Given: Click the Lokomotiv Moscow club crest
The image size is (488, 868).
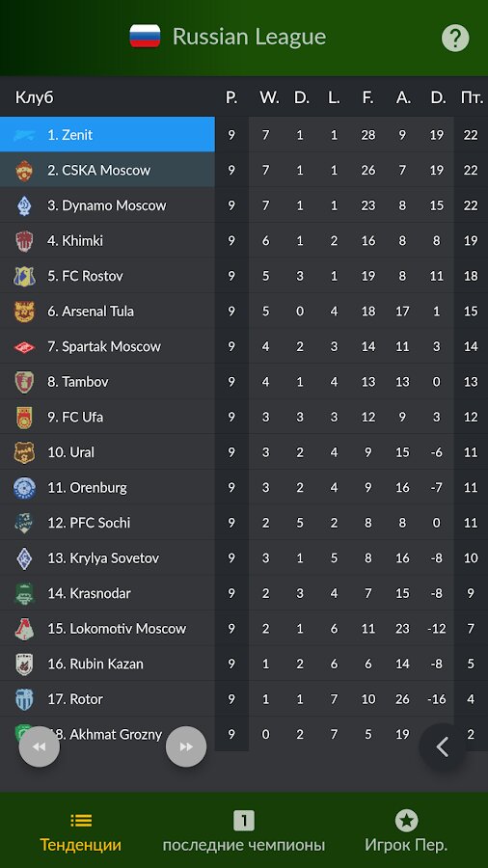Looking at the screenshot, I should (24, 628).
